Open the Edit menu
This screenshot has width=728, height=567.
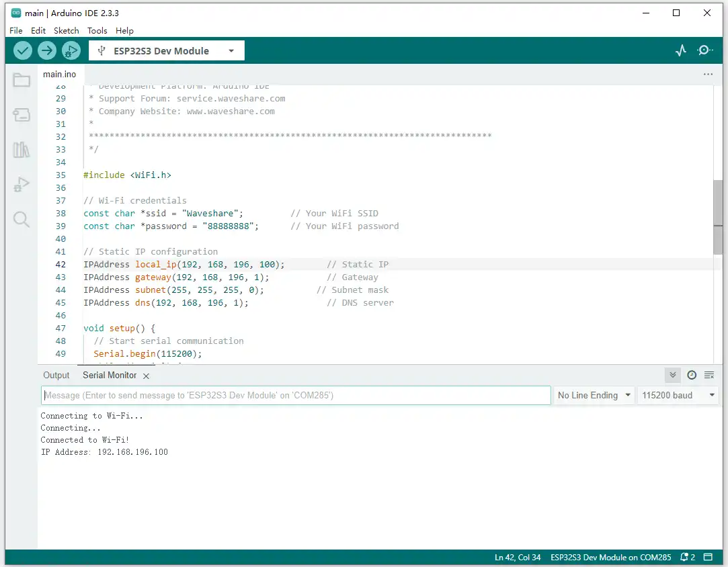[x=38, y=31]
